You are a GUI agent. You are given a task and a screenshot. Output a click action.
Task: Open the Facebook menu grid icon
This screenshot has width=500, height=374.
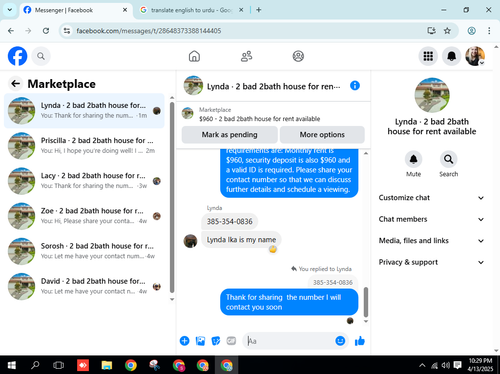(428, 56)
